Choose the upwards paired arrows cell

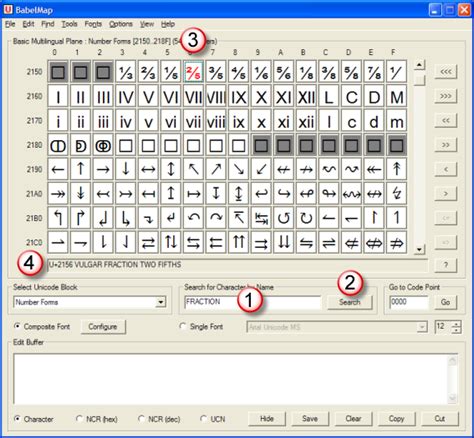(239, 243)
